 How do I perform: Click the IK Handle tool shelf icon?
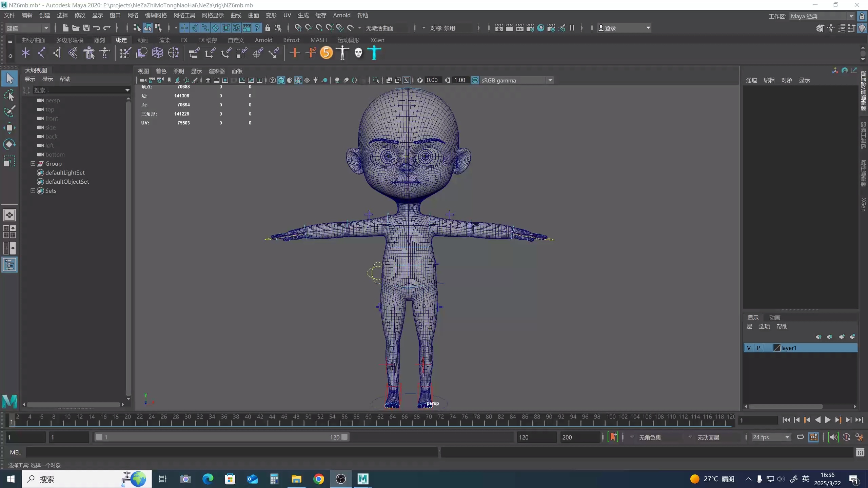click(57, 53)
